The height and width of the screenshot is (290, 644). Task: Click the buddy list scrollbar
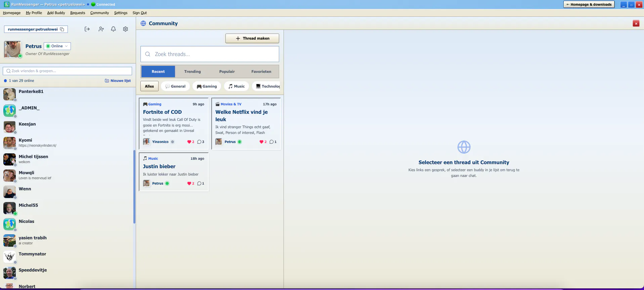[134, 187]
